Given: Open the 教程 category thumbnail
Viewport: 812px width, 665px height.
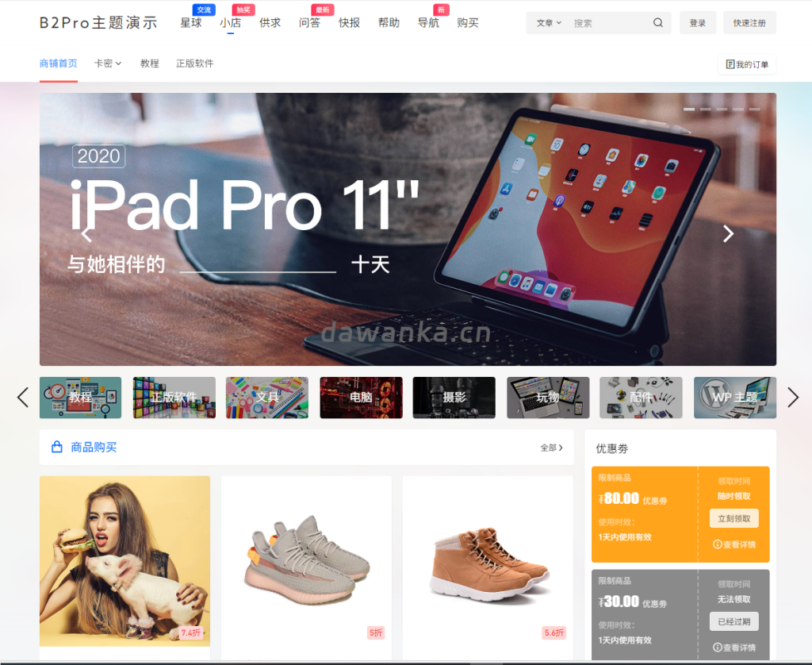Looking at the screenshot, I should (80, 398).
